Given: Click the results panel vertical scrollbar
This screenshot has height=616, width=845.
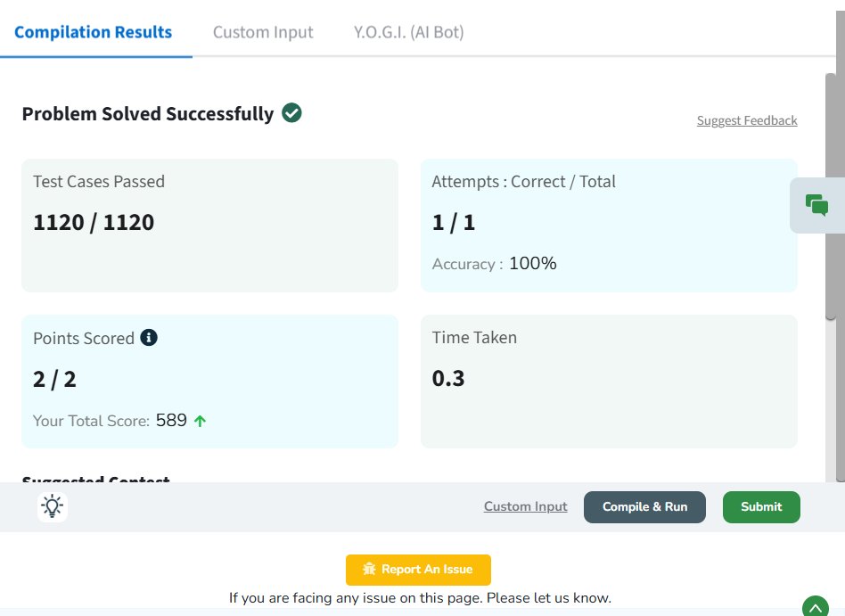Looking at the screenshot, I should coord(831,197).
